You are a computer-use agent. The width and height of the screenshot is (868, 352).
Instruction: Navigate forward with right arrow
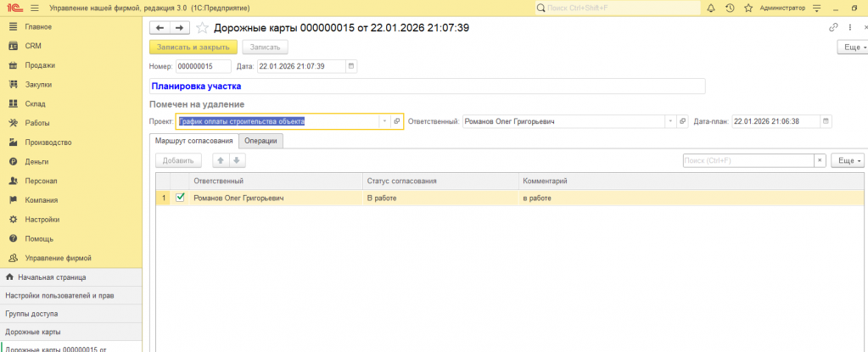179,28
